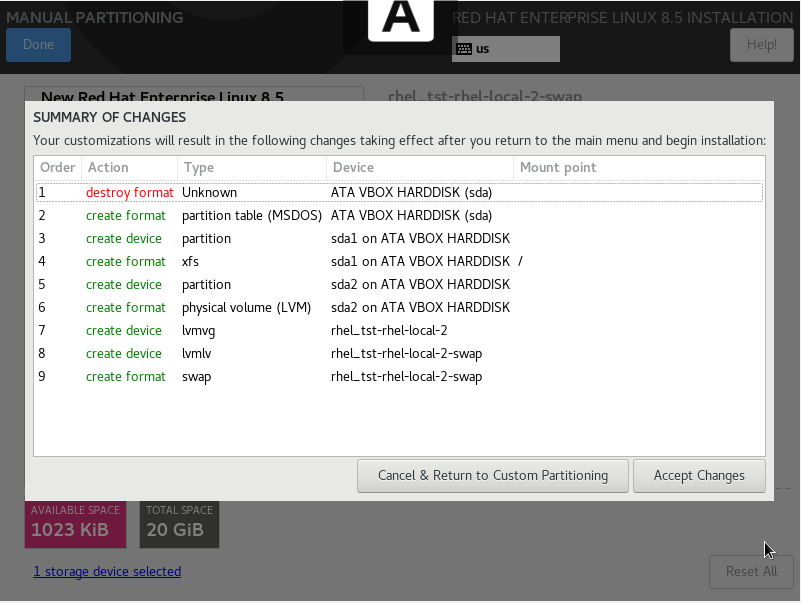Select the destroy format row for sda
Viewport: 801px width, 603px height.
click(399, 193)
